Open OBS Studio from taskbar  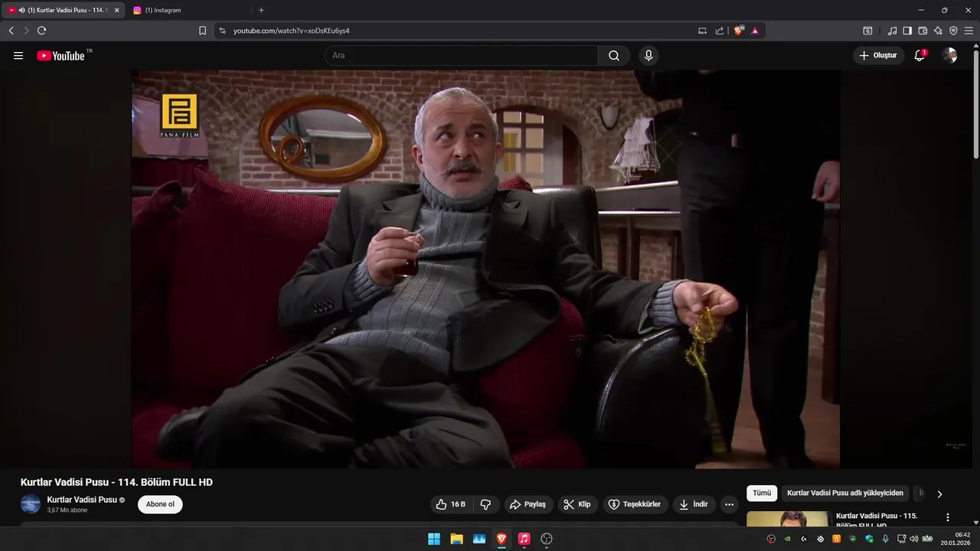[x=547, y=539]
